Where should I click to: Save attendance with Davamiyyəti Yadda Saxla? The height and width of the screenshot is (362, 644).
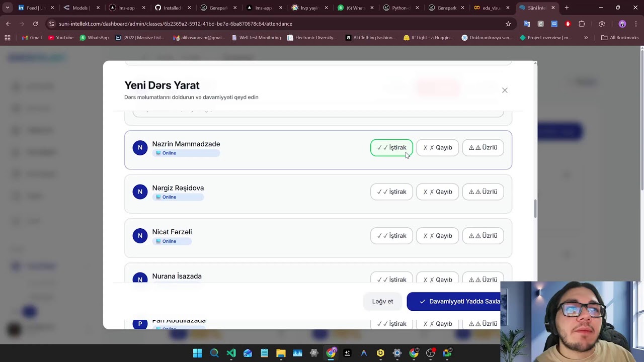click(x=454, y=301)
